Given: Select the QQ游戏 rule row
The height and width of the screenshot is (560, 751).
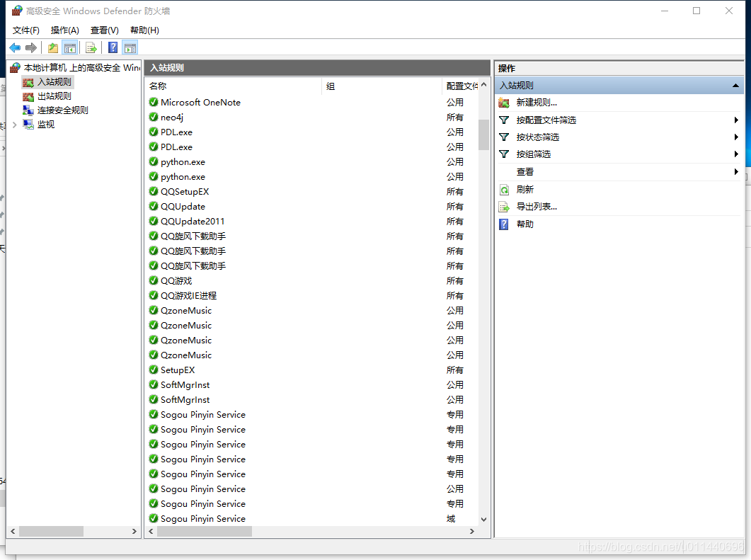Looking at the screenshot, I should tap(311, 280).
